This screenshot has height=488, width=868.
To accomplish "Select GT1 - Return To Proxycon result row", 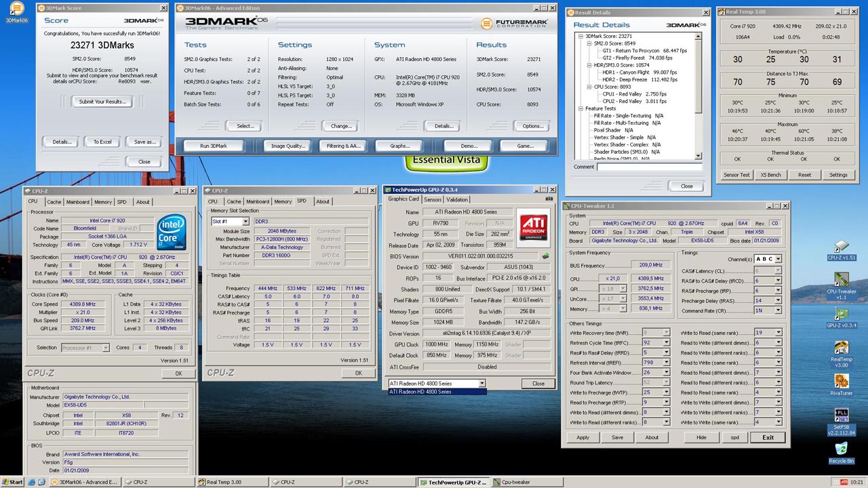I will click(x=644, y=51).
